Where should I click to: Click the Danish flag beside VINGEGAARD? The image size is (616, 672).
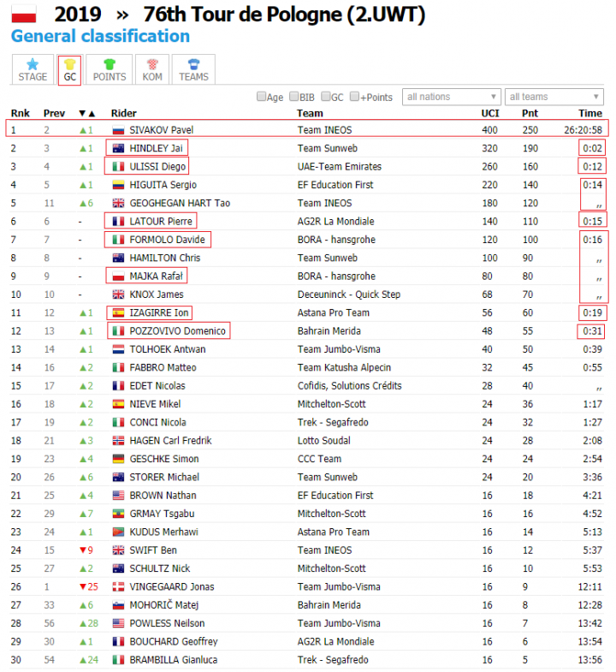click(118, 586)
